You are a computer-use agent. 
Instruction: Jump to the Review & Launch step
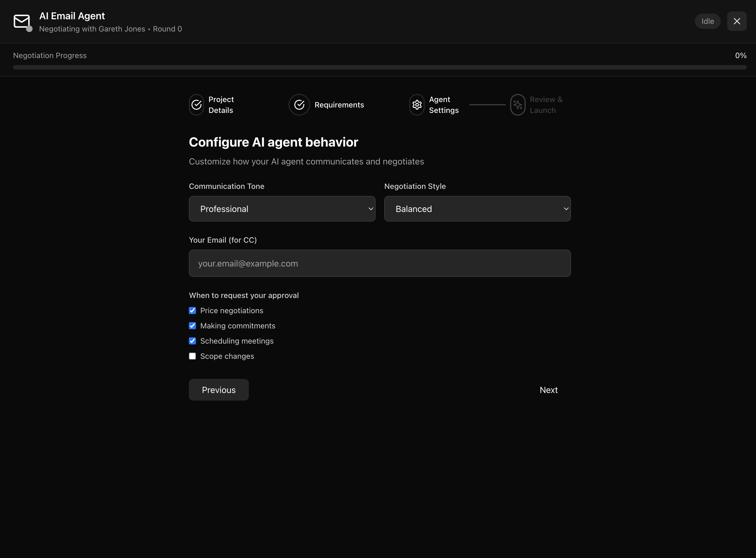pos(546,105)
